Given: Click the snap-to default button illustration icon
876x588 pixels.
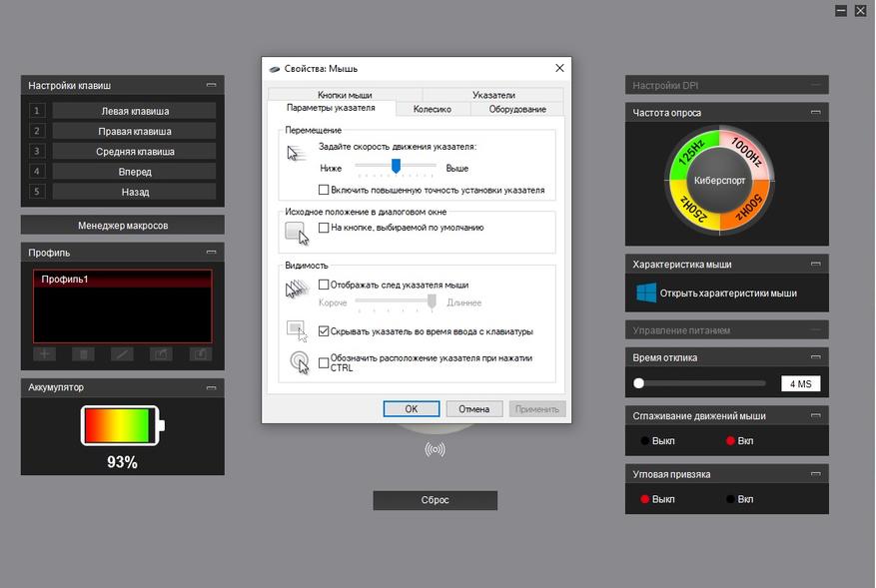Looking at the screenshot, I should [x=297, y=233].
